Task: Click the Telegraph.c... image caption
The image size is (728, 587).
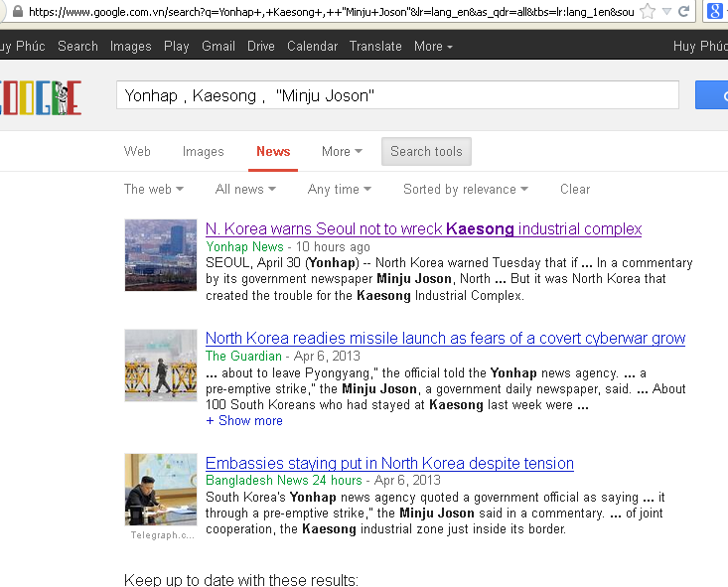Action: [162, 535]
